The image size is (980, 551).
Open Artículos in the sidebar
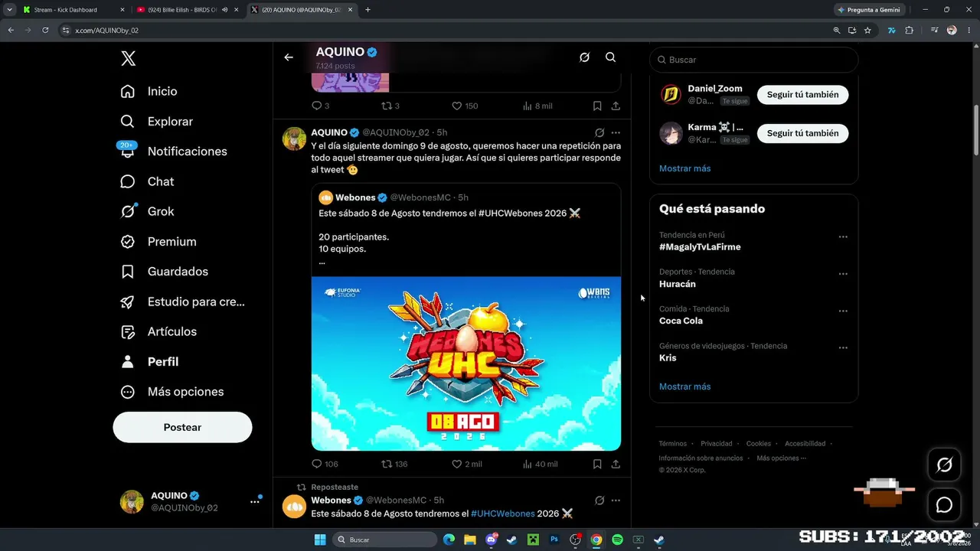(158, 331)
